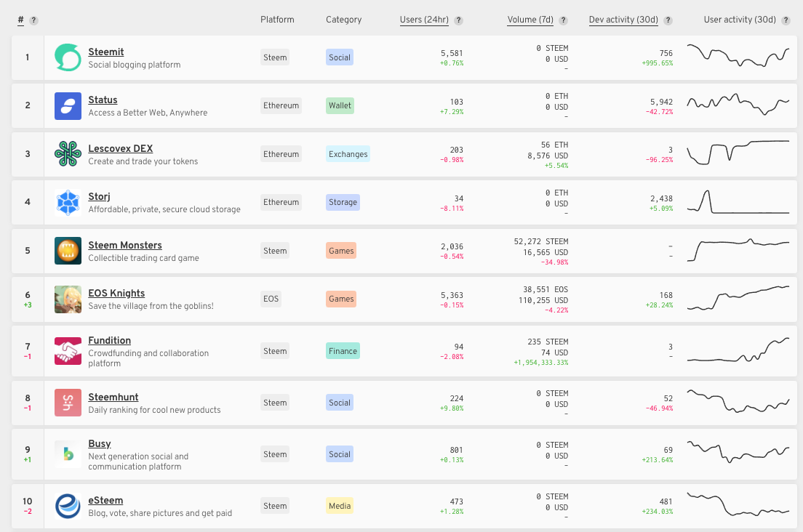Click the Fundition user activity sparkline
Image resolution: width=803 pixels, height=532 pixels.
click(738, 350)
